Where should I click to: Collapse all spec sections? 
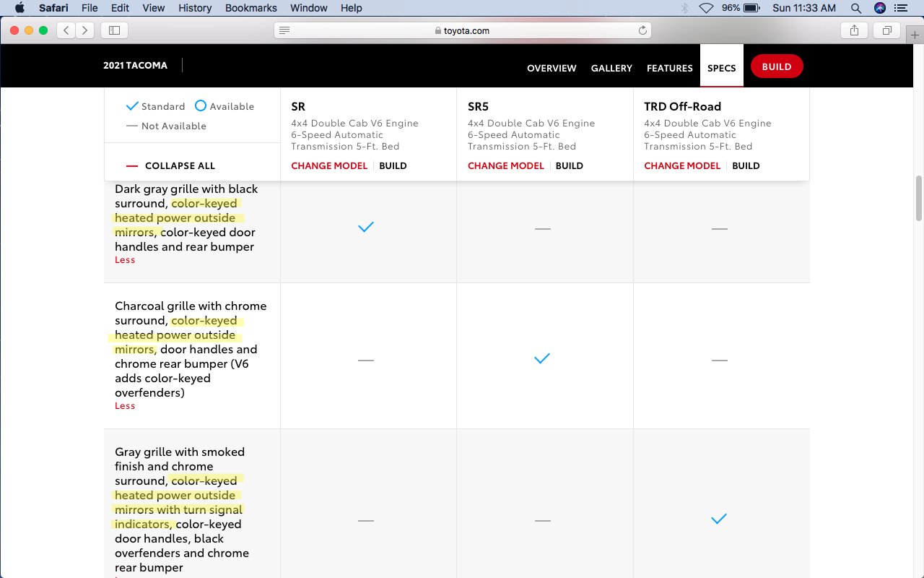171,165
